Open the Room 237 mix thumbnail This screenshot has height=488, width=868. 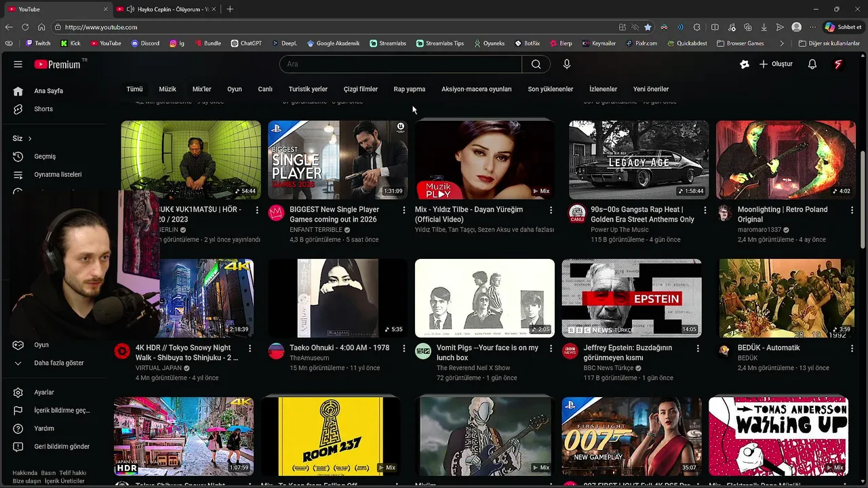tap(331, 436)
